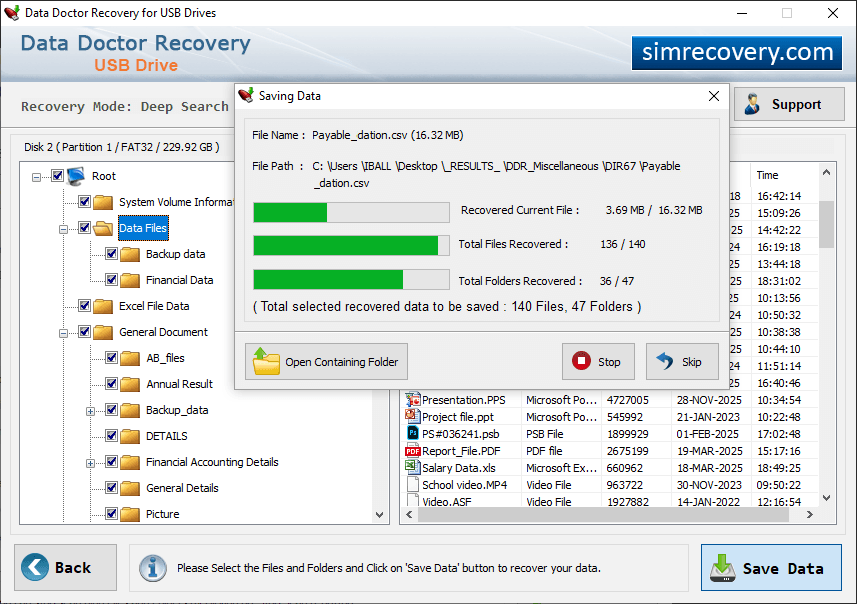857x604 pixels.
Task: Toggle the Excel File Data checkbox
Action: (84, 305)
